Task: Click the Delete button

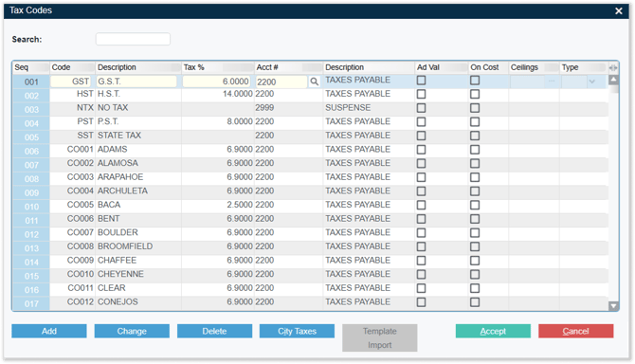Action: point(214,331)
